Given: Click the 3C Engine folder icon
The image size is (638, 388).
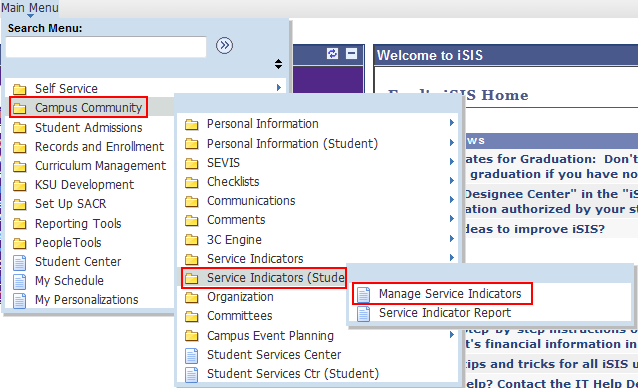Looking at the screenshot, I should (x=192, y=240).
